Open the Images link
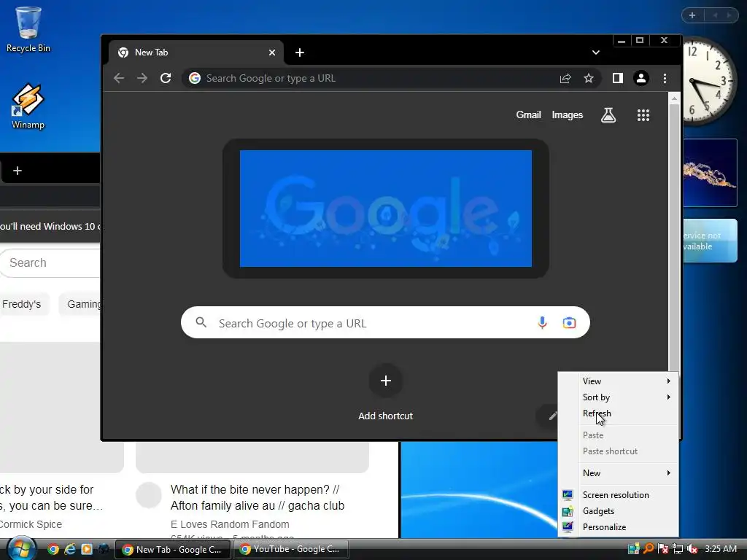Image resolution: width=747 pixels, height=560 pixels. click(568, 114)
